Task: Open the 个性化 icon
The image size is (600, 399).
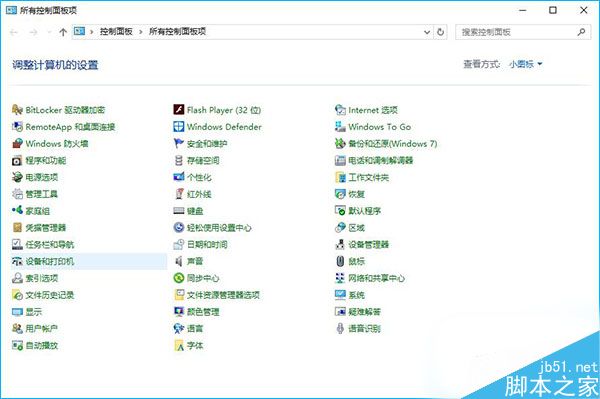Action: tap(179, 177)
